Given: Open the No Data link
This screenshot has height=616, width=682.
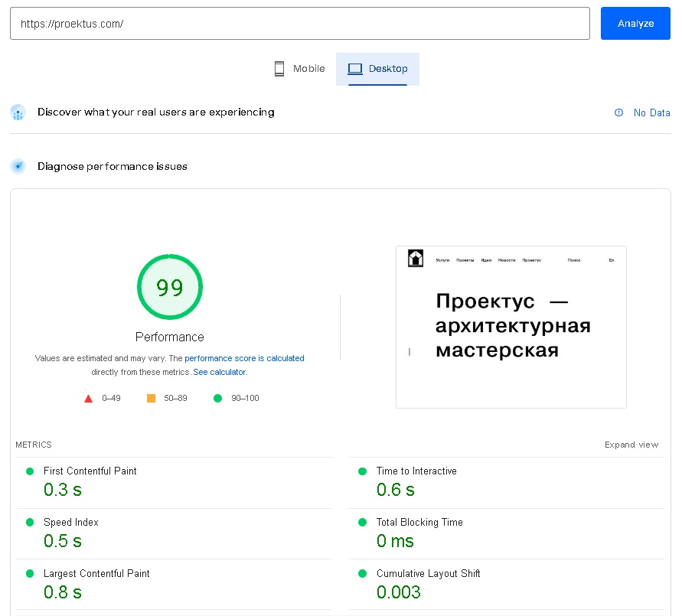Looking at the screenshot, I should pos(651,112).
